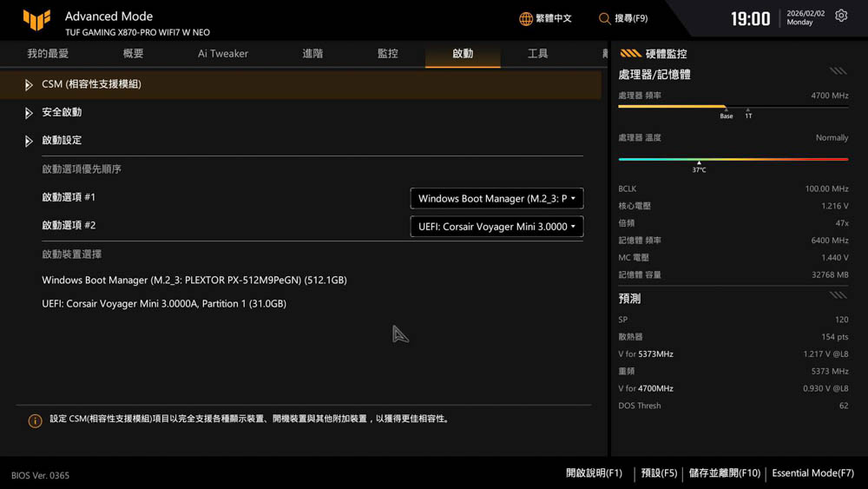Click the settings gear icon

click(841, 17)
